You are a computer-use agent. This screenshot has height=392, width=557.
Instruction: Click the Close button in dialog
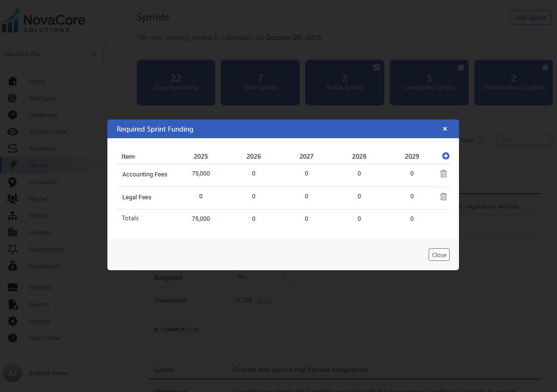pyautogui.click(x=439, y=255)
